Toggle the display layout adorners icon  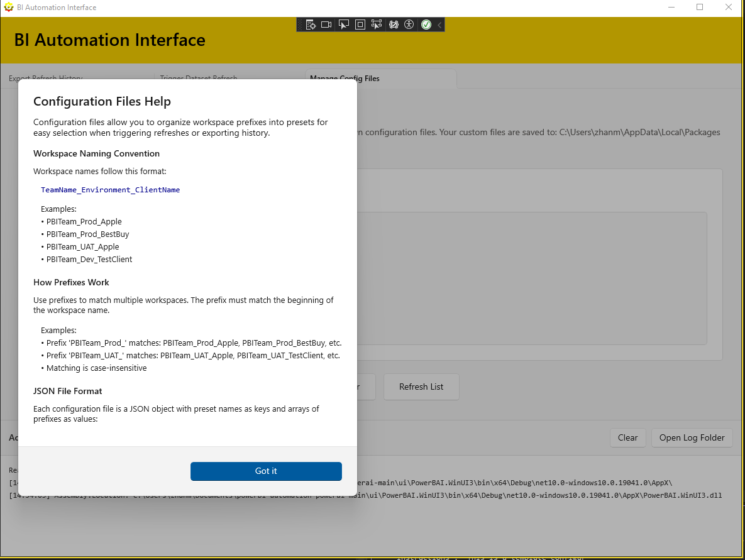360,25
